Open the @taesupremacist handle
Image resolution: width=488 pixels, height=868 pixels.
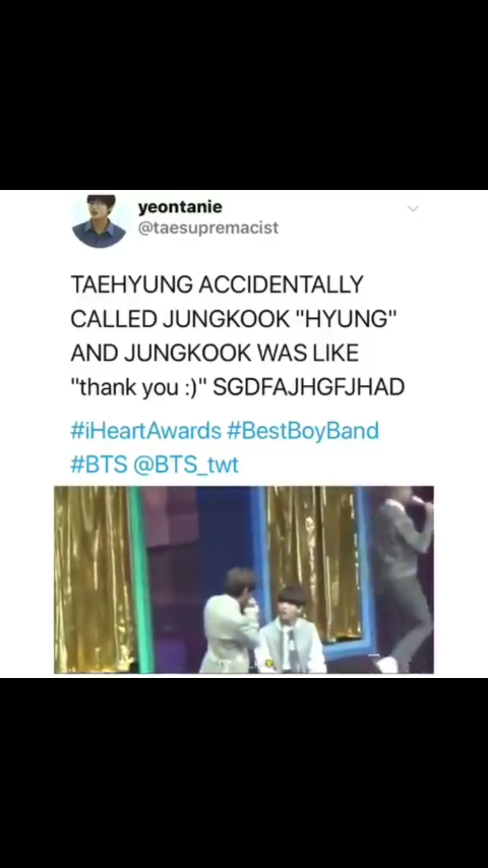click(x=208, y=227)
